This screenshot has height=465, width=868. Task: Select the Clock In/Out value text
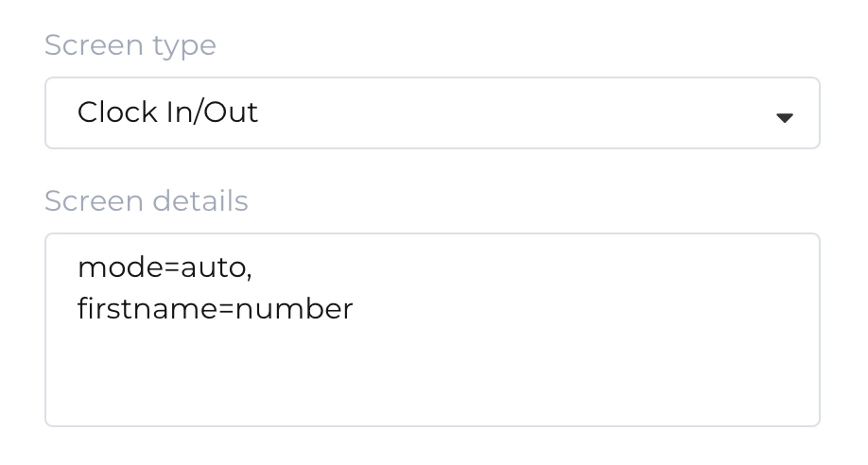(167, 112)
